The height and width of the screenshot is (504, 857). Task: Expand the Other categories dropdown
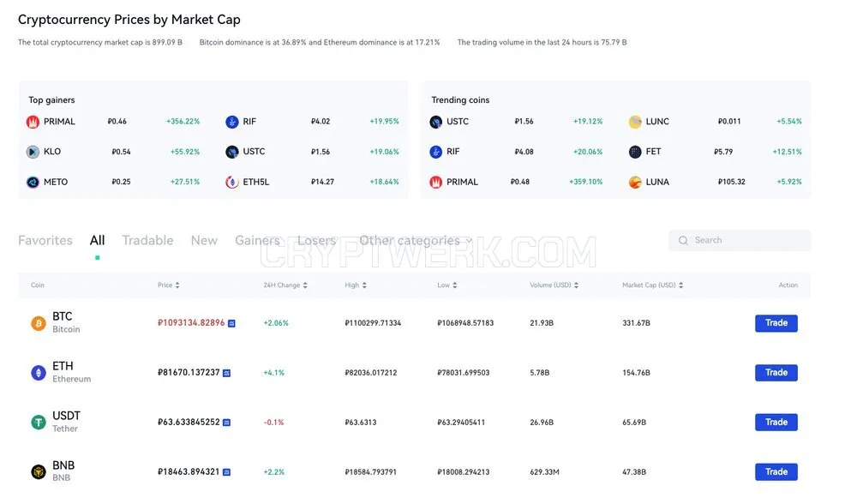click(x=416, y=241)
